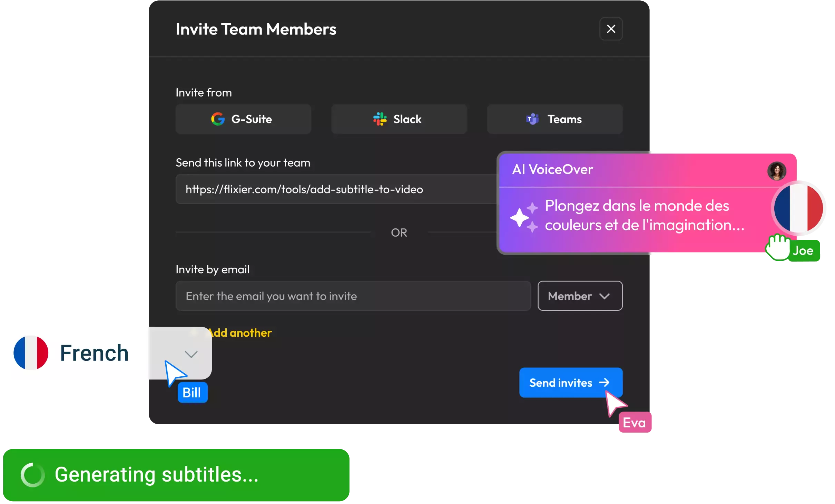Click the Google G-Suite logo icon
The height and width of the screenshot is (504, 835).
click(218, 119)
